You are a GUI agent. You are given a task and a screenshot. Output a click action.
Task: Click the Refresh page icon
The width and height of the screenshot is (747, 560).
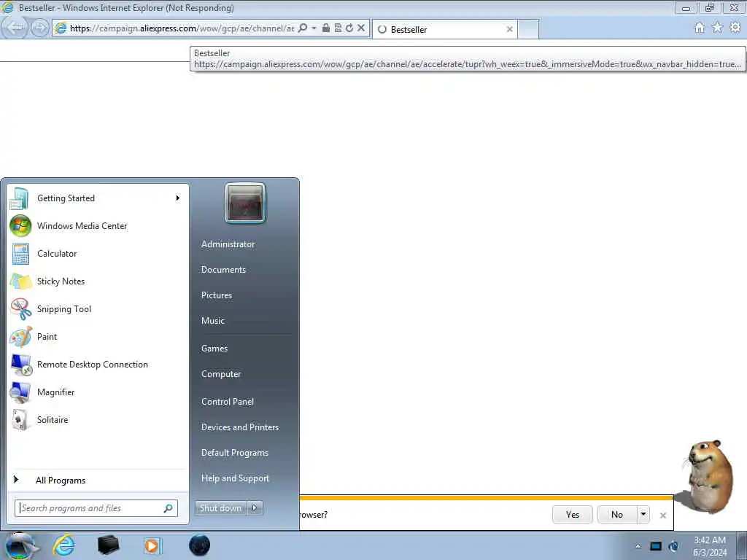[349, 28]
